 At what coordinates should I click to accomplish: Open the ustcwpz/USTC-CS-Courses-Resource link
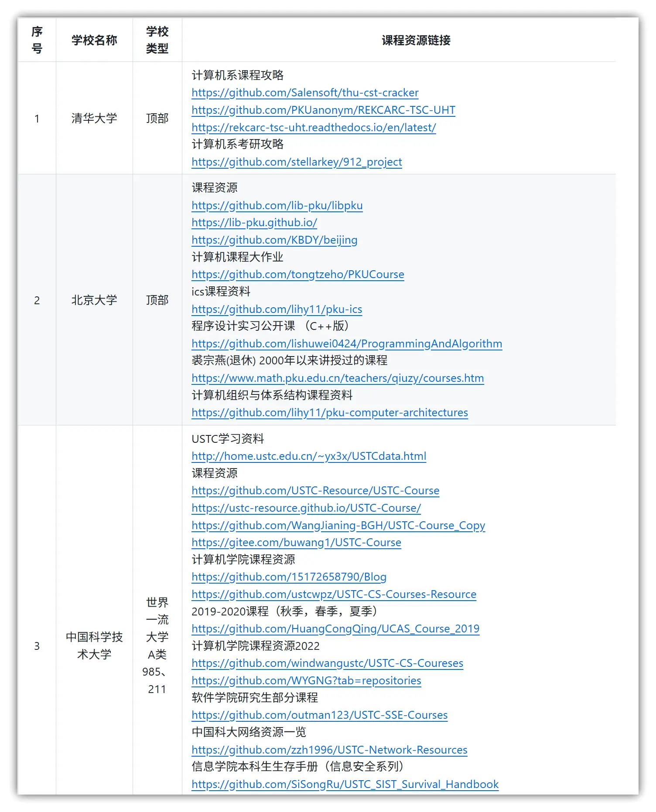334,595
